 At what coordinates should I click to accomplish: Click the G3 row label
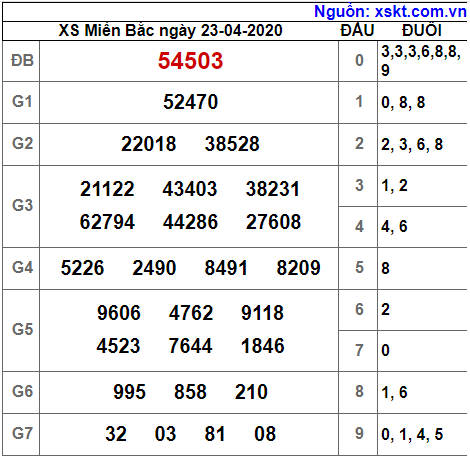point(22,206)
